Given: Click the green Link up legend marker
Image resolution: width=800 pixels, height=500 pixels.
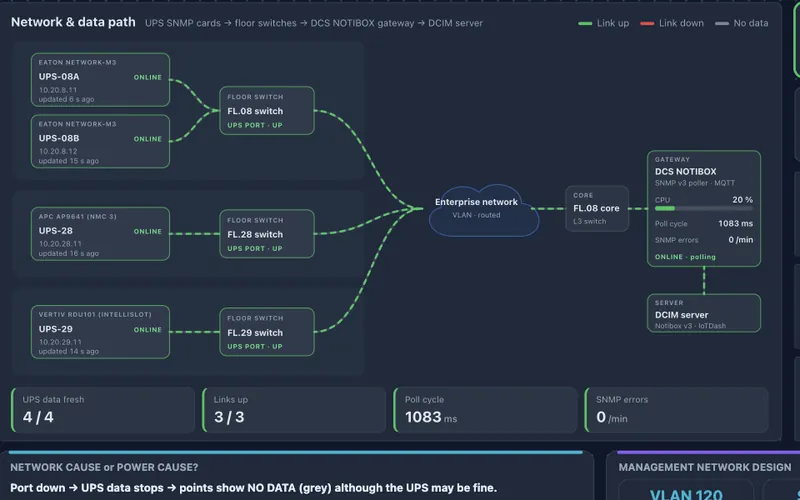Looking at the screenshot, I should (585, 23).
